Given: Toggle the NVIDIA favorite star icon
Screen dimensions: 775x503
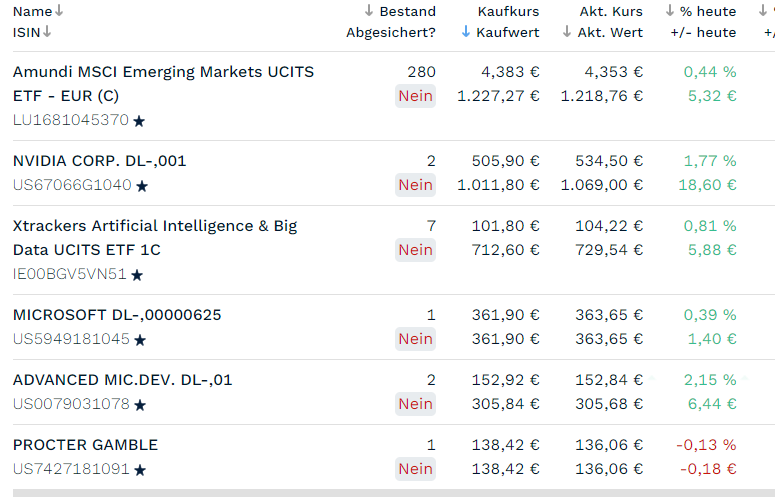Looking at the screenshot, I should (142, 186).
